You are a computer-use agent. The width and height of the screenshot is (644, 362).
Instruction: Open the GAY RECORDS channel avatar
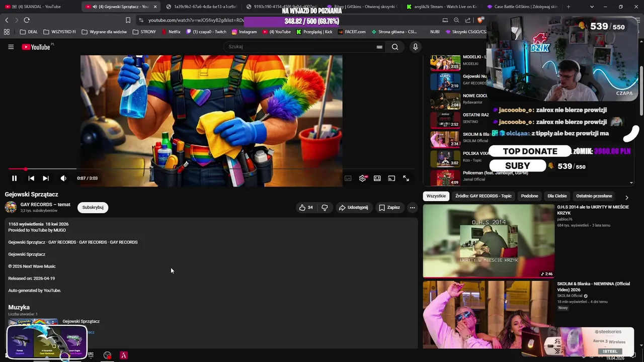(x=11, y=207)
